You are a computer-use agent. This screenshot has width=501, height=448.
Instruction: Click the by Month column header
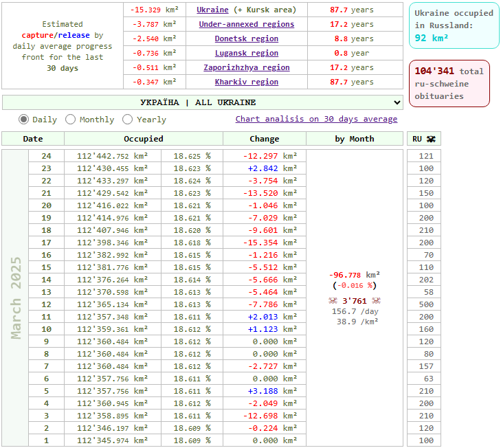pos(355,139)
